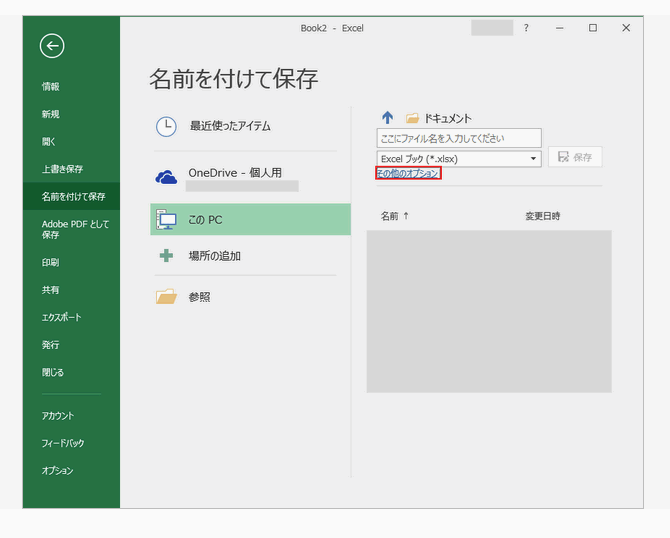Open the その他のオプション link
The height and width of the screenshot is (538, 670).
(x=408, y=173)
